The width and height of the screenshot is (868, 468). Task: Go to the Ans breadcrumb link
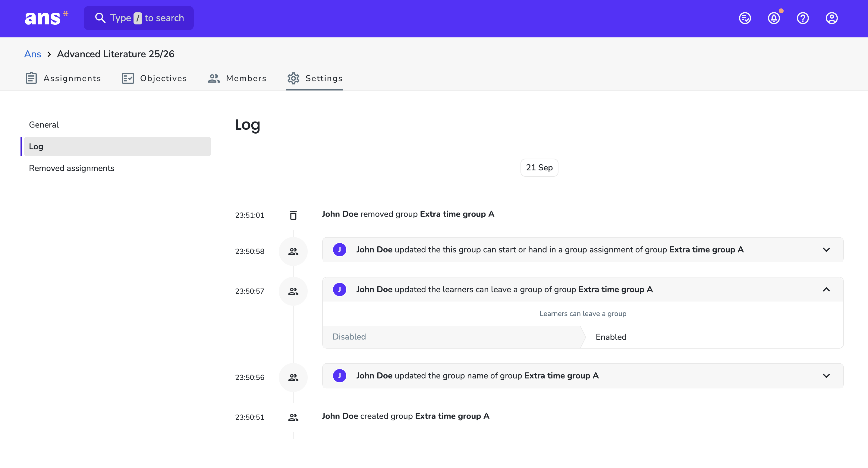click(33, 54)
